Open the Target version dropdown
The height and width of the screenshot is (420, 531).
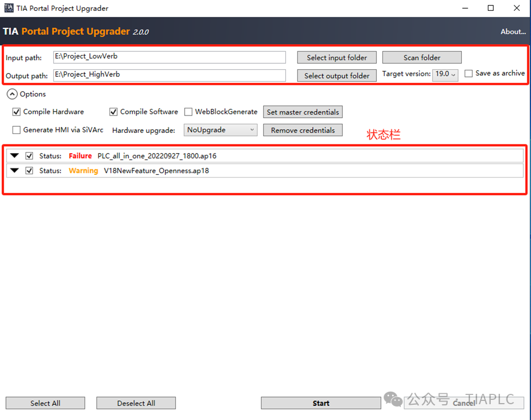[445, 74]
